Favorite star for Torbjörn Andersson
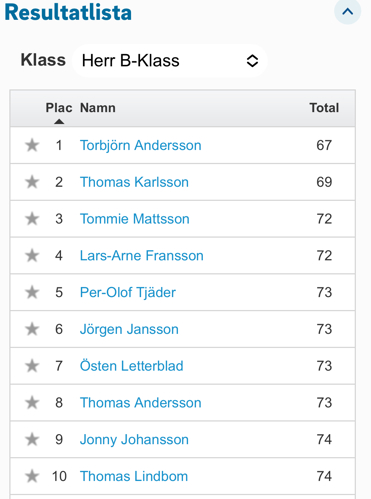 32,145
